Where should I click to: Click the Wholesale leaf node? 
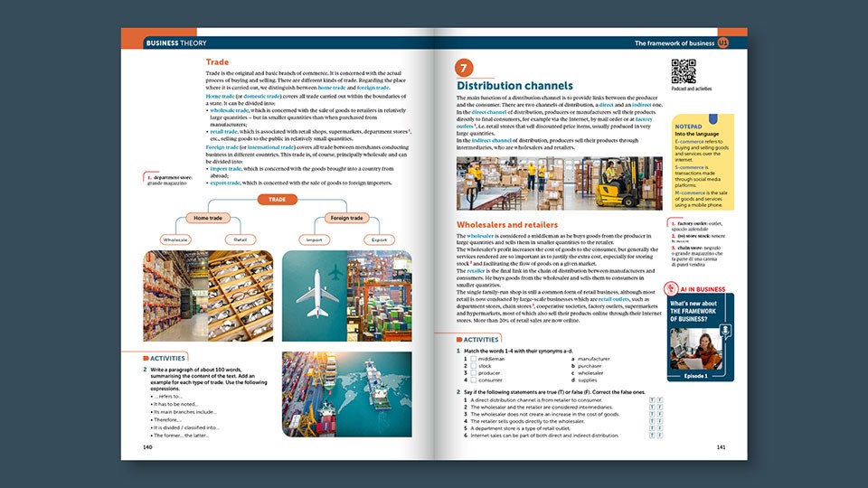(175, 239)
